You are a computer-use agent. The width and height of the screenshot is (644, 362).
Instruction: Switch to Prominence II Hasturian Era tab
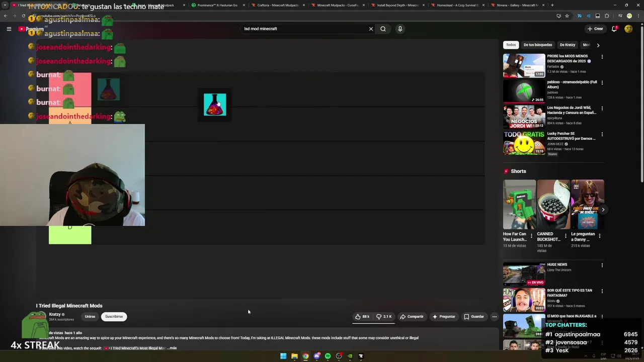[217, 5]
